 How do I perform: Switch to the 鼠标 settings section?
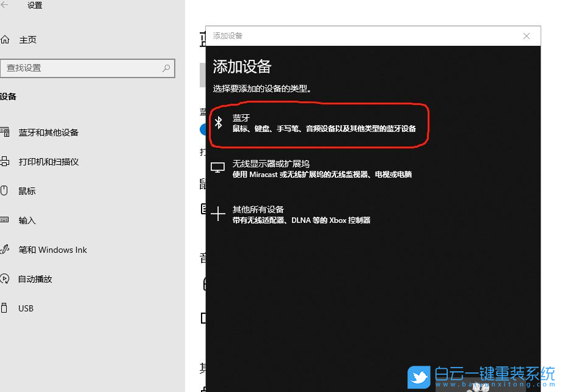pyautogui.click(x=27, y=191)
